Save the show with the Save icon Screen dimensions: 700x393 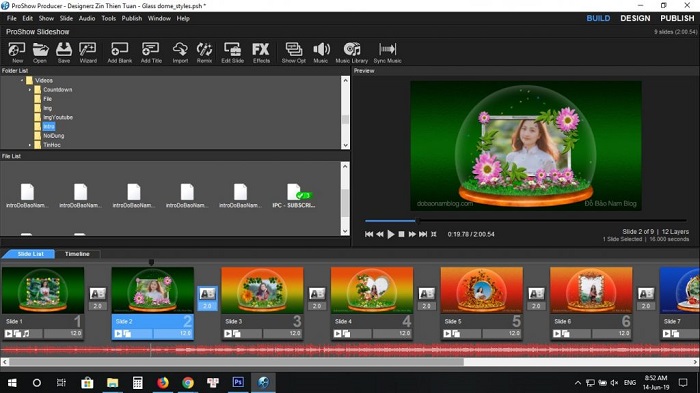tap(64, 53)
